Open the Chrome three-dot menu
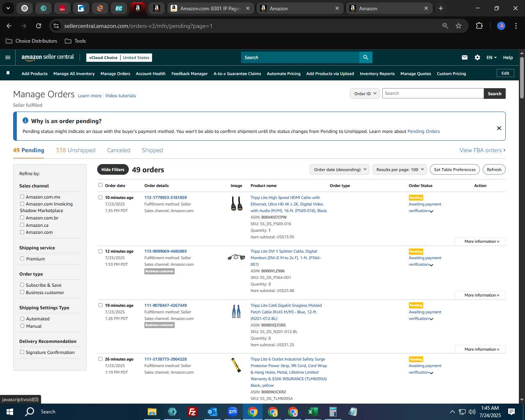The height and width of the screenshot is (420, 525). tap(515, 26)
